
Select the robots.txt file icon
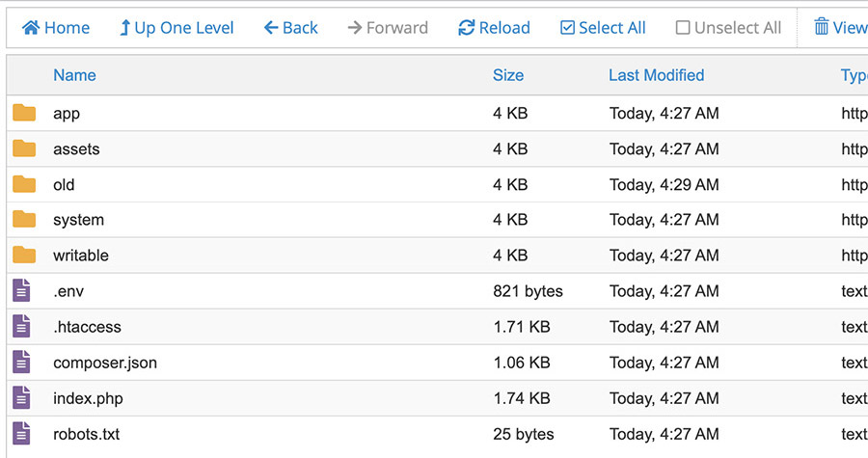(21, 433)
